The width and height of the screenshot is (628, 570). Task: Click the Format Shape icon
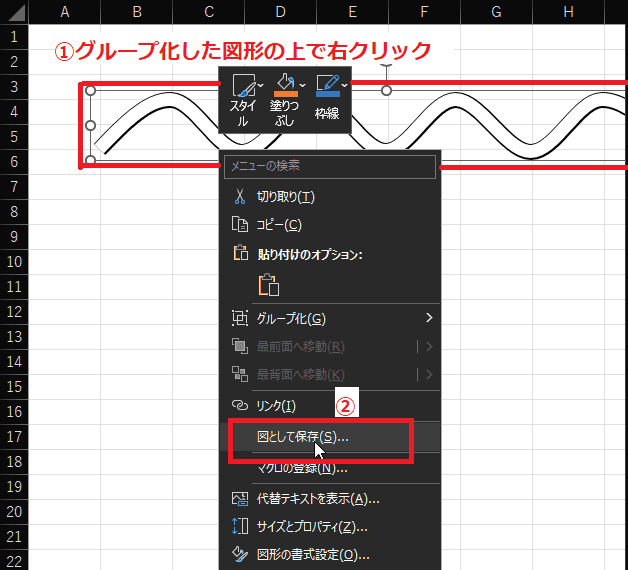239,554
